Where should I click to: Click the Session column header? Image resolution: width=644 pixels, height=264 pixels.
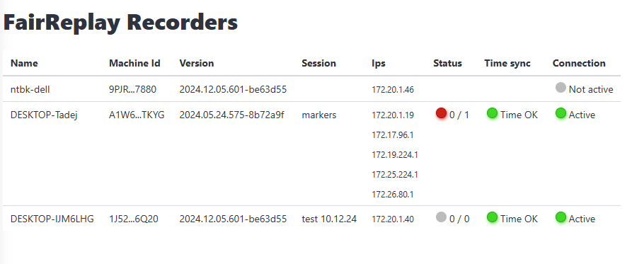point(318,63)
